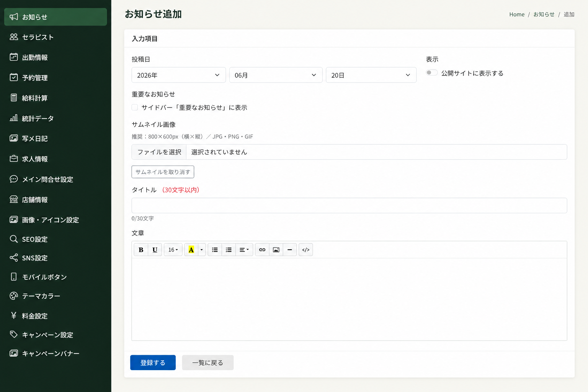
Task: Insert a hyperlink in the editor
Action: 262,250
